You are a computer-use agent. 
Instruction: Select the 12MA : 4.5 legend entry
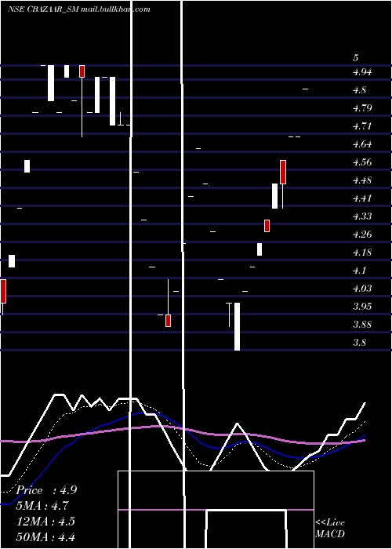click(x=45, y=522)
